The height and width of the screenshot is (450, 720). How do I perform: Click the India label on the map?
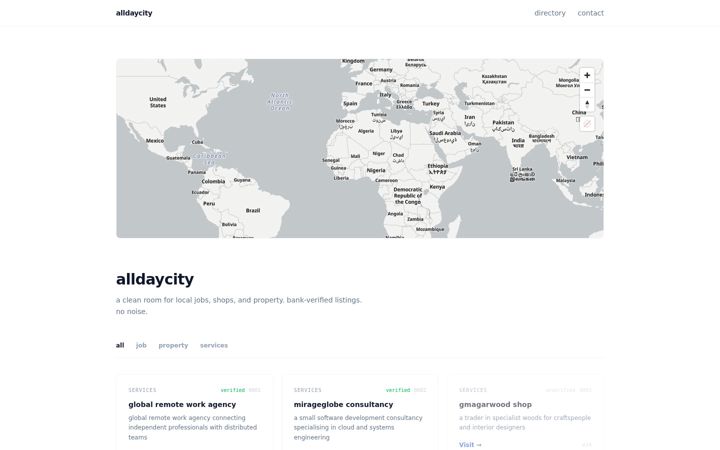[518, 142]
